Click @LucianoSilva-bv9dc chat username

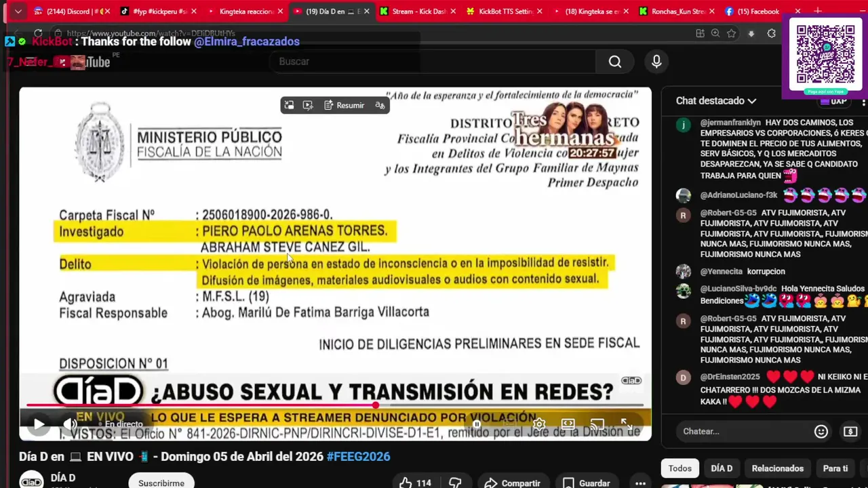click(738, 289)
